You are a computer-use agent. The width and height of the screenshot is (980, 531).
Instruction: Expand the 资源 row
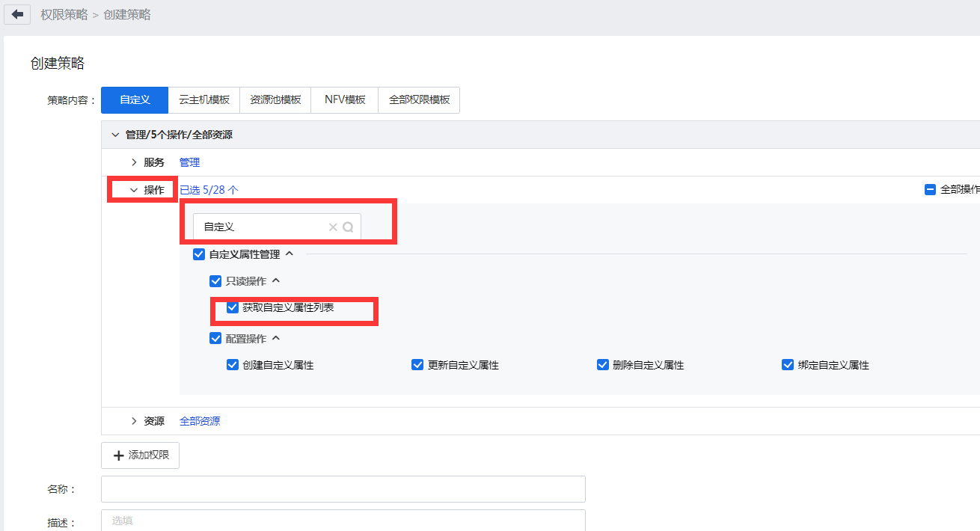[134, 421]
